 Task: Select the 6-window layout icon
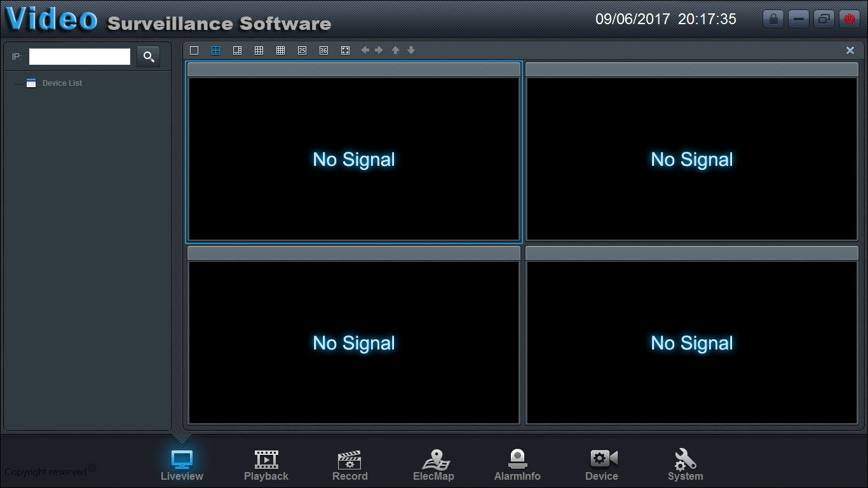point(238,51)
